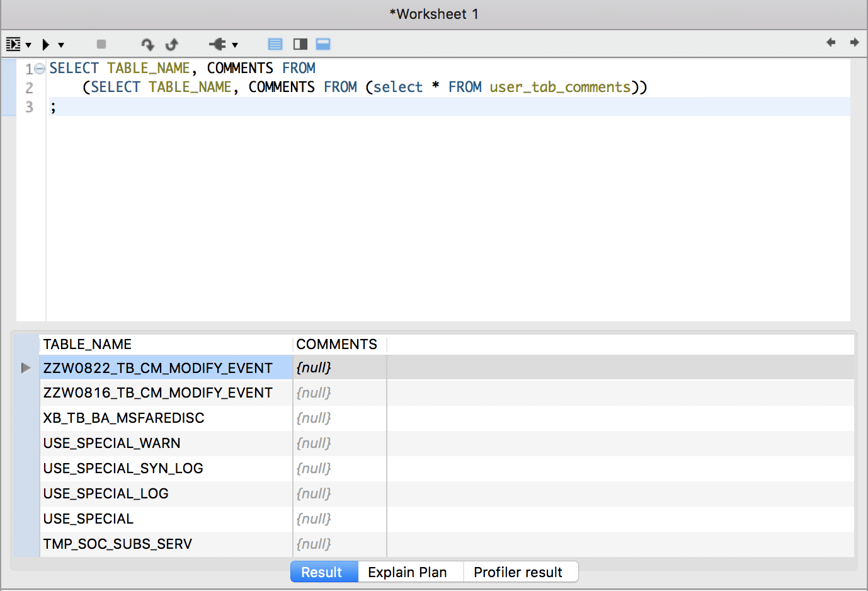This screenshot has height=591, width=868.
Task: Open the Profiler result tab
Action: pos(518,572)
